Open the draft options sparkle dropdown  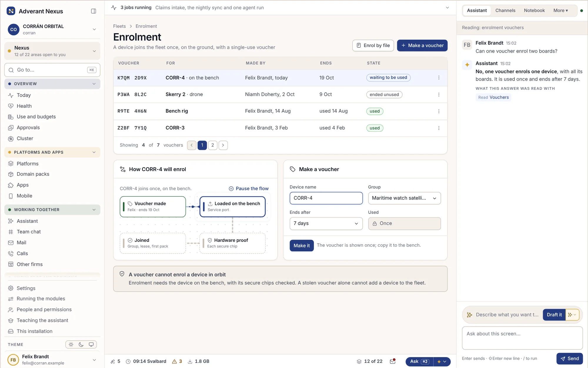[x=572, y=315]
